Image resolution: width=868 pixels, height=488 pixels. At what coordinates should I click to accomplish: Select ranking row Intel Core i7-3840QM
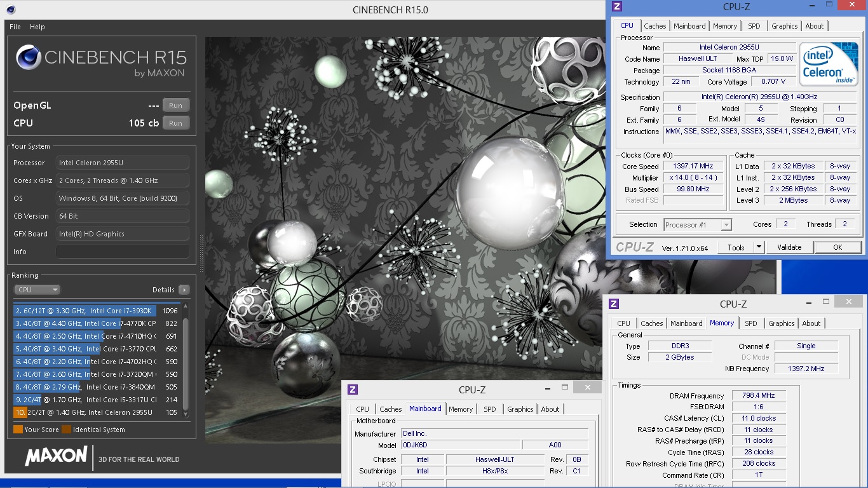coord(97,387)
